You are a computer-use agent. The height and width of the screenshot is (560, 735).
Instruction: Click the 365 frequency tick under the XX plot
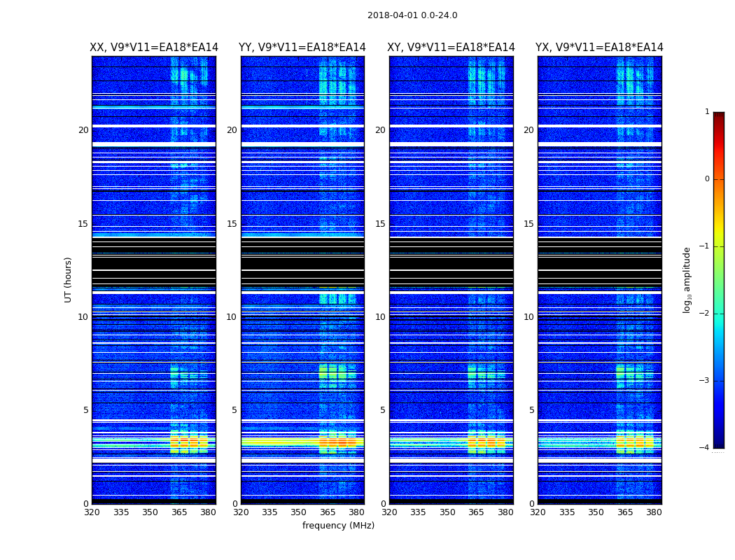[179, 512]
